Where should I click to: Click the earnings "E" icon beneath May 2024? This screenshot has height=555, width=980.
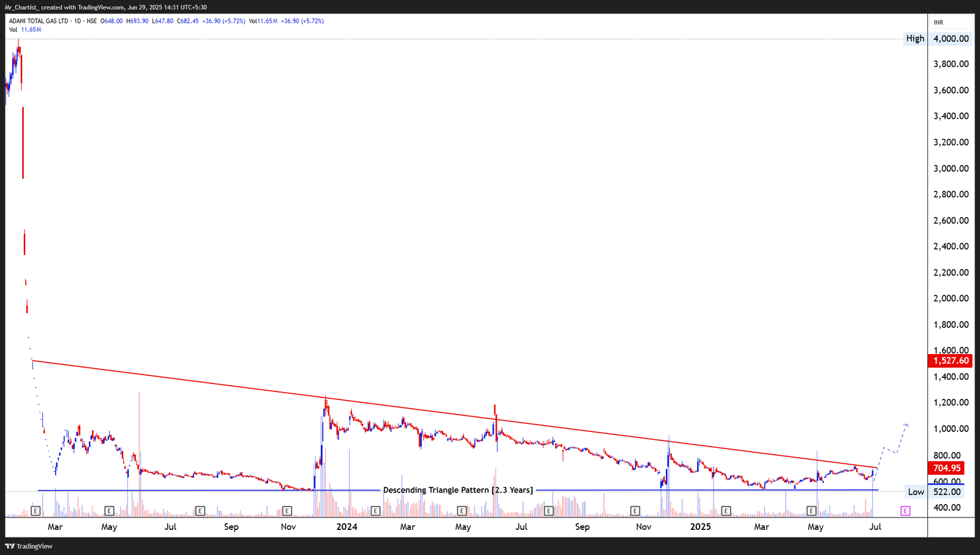(461, 510)
